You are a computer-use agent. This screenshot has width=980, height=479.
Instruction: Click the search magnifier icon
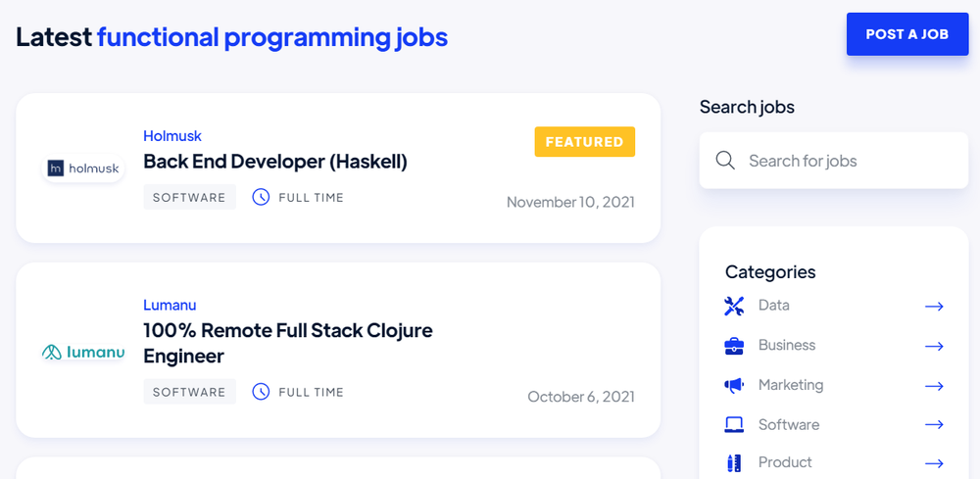click(725, 161)
